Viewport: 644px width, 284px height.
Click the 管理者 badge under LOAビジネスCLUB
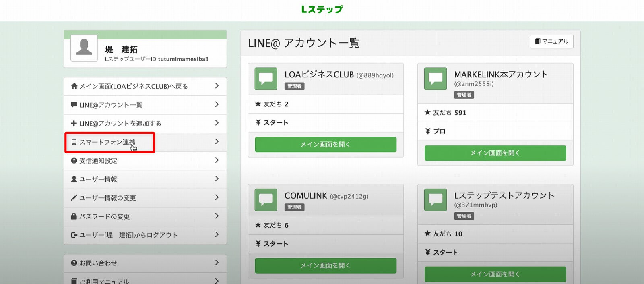point(295,86)
